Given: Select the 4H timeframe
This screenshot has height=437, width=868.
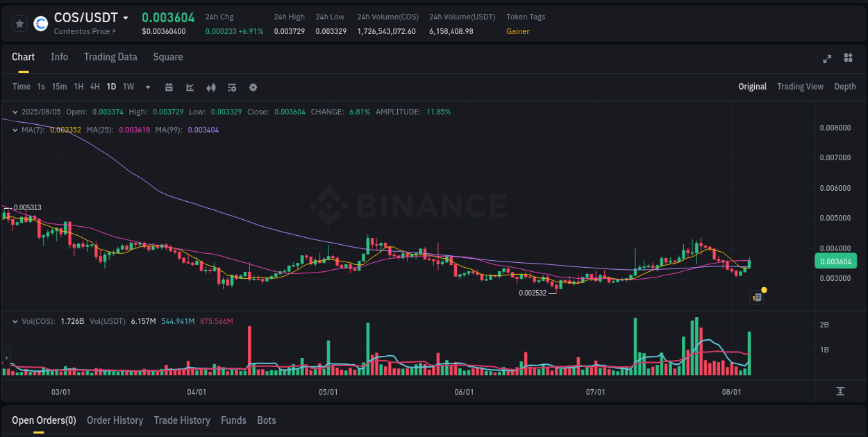Looking at the screenshot, I should point(94,87).
